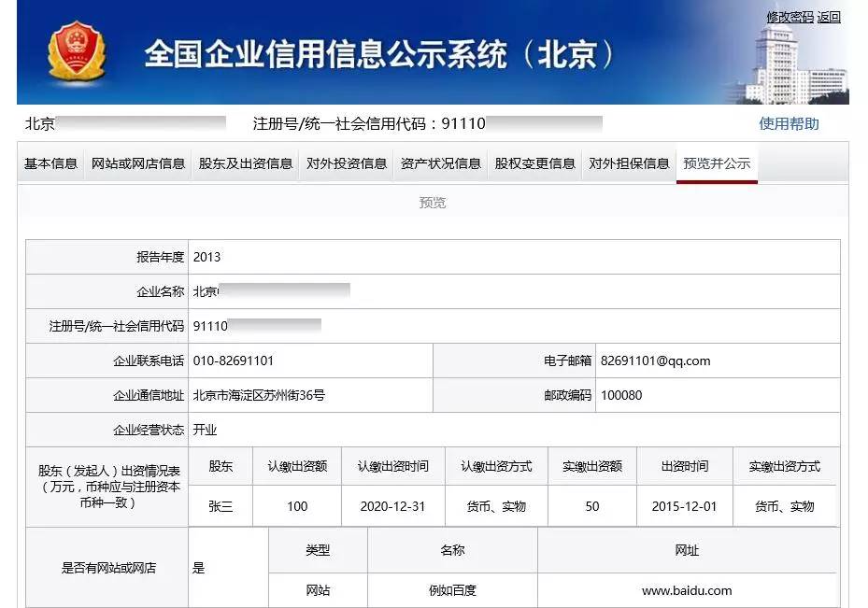Image resolution: width=868 pixels, height=608 pixels.
Task: Click shareholder name 张三 in the table
Action: click(x=221, y=506)
